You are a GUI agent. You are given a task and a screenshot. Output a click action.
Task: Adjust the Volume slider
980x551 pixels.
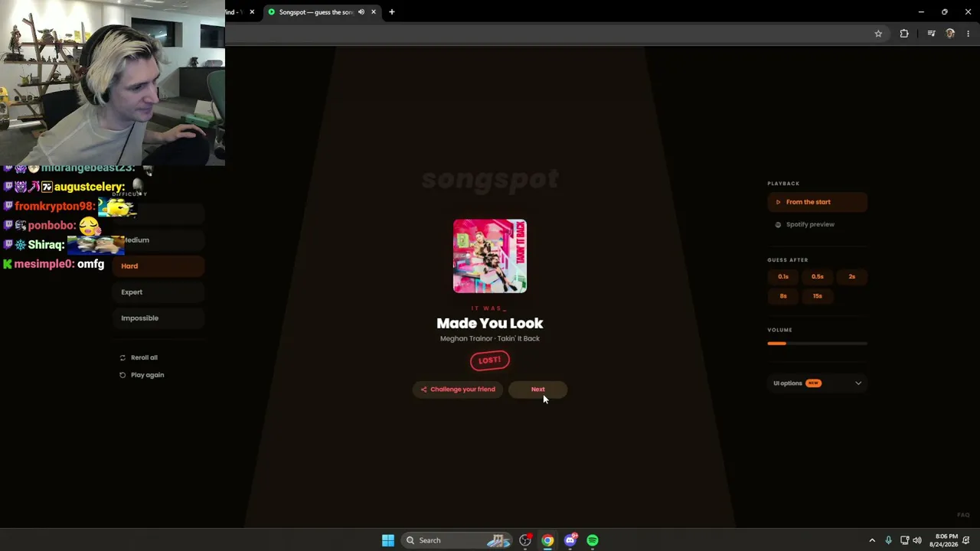(817, 344)
